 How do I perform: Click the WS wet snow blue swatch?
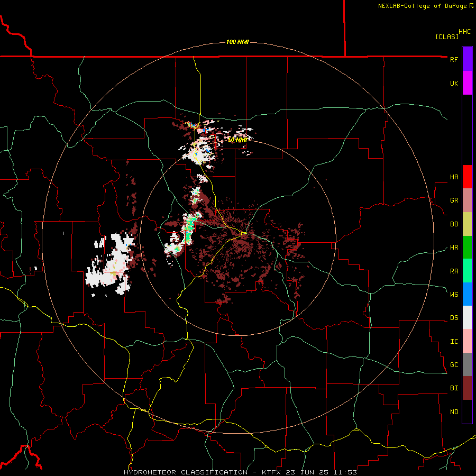467,294
